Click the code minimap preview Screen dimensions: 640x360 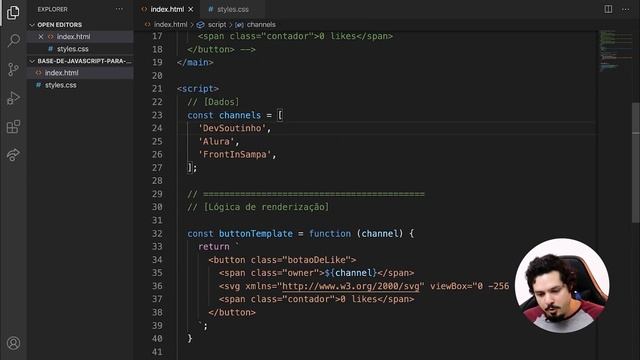[616, 51]
